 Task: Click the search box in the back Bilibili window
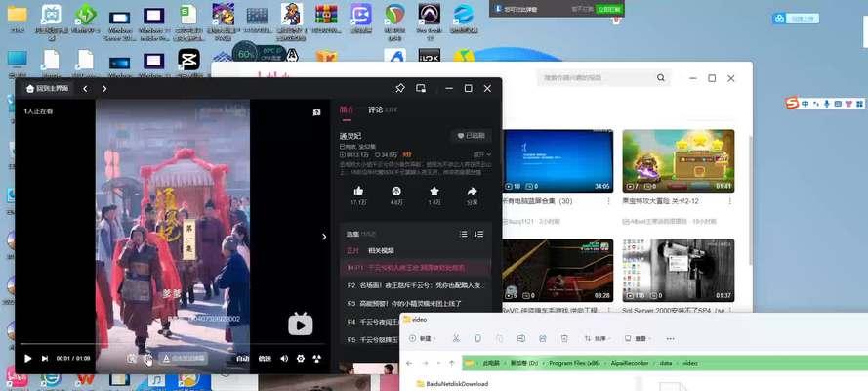tap(597, 78)
